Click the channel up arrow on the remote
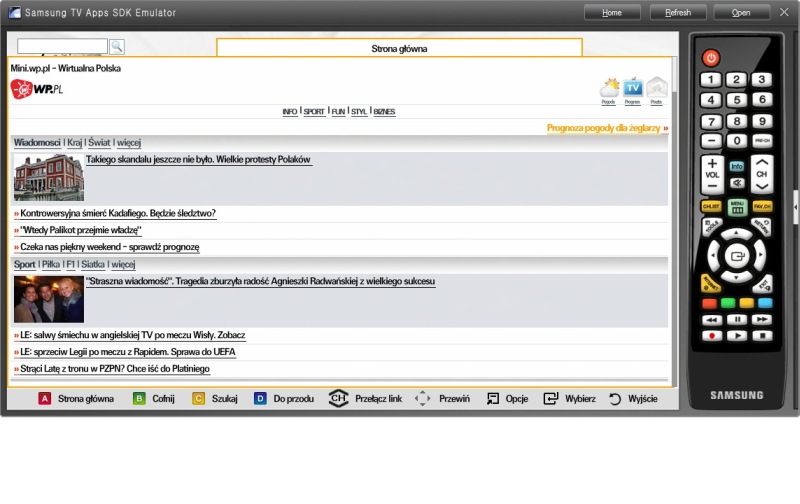800x504 pixels. tap(762, 162)
